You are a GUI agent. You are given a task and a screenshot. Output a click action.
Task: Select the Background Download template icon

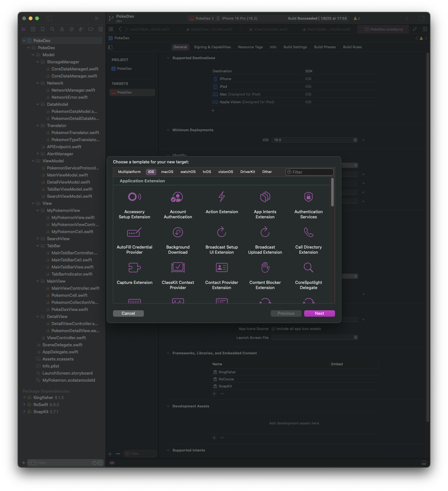pyautogui.click(x=178, y=232)
